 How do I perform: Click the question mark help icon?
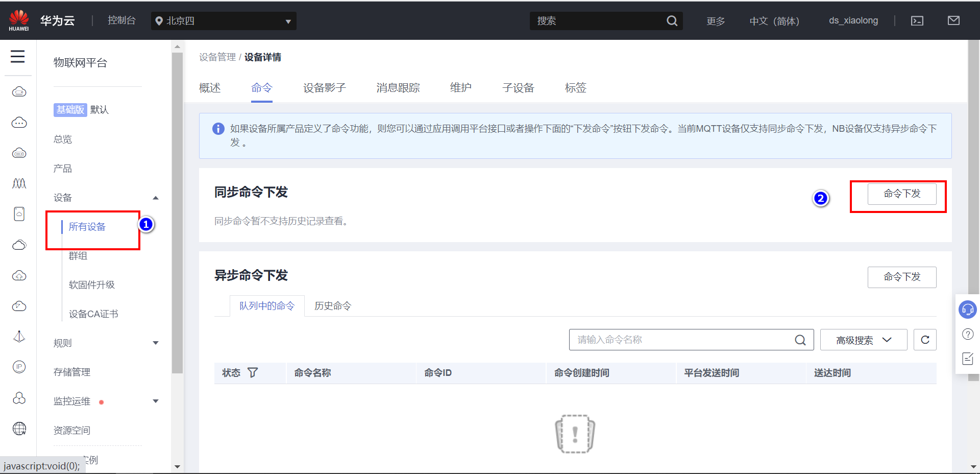[x=968, y=334]
